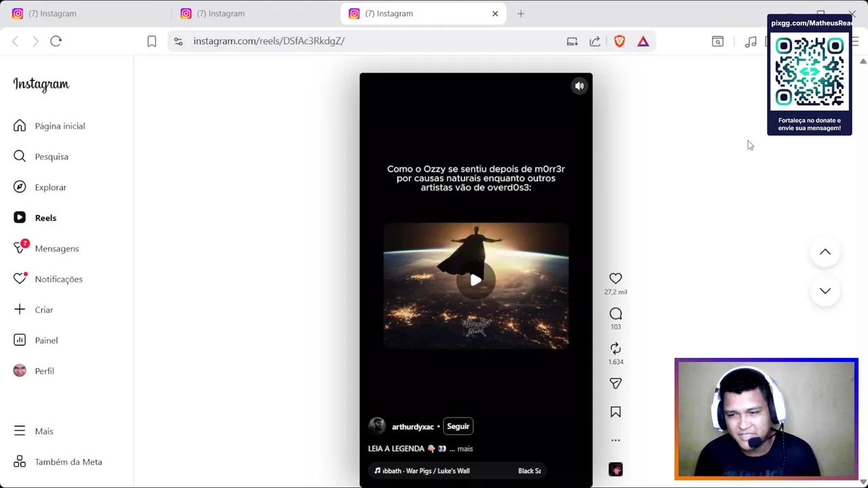Open the sidebar panel toolbar icon
868x488 pixels.
[x=717, y=41]
